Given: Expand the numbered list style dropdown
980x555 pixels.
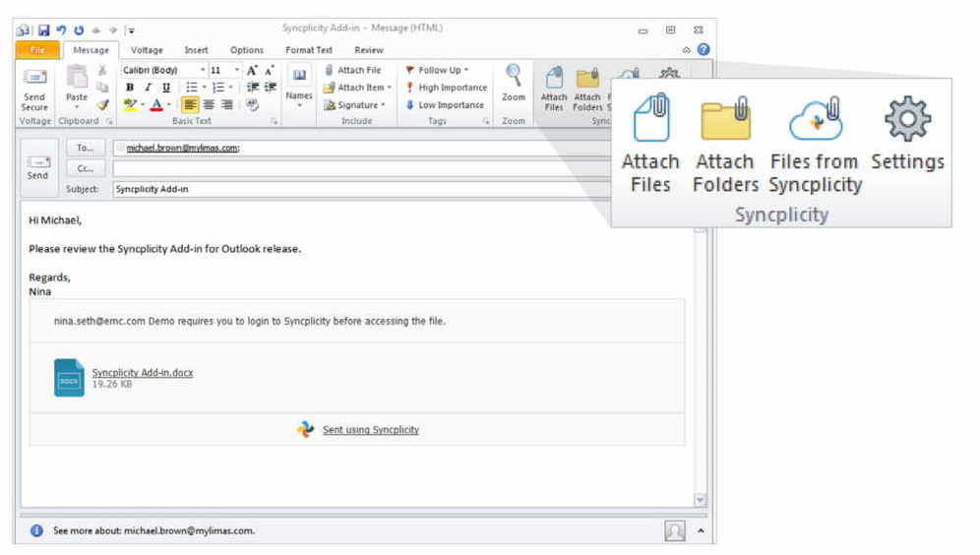Looking at the screenshot, I should (x=230, y=88).
